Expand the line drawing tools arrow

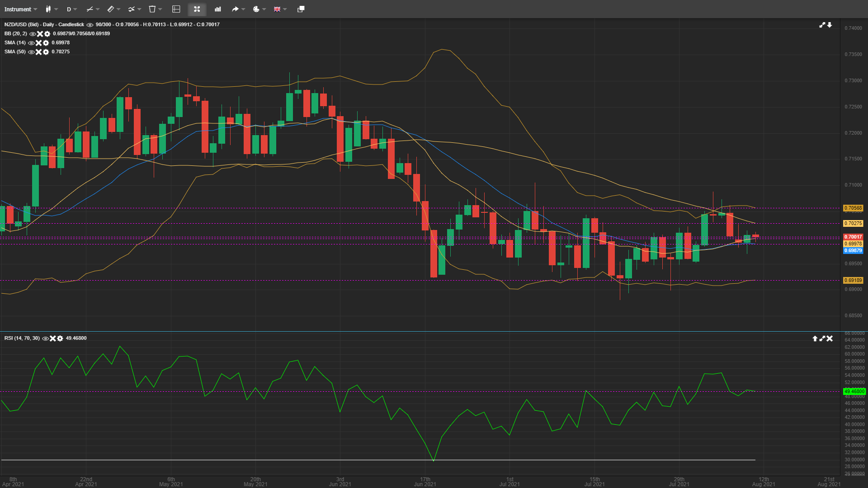coord(98,9)
